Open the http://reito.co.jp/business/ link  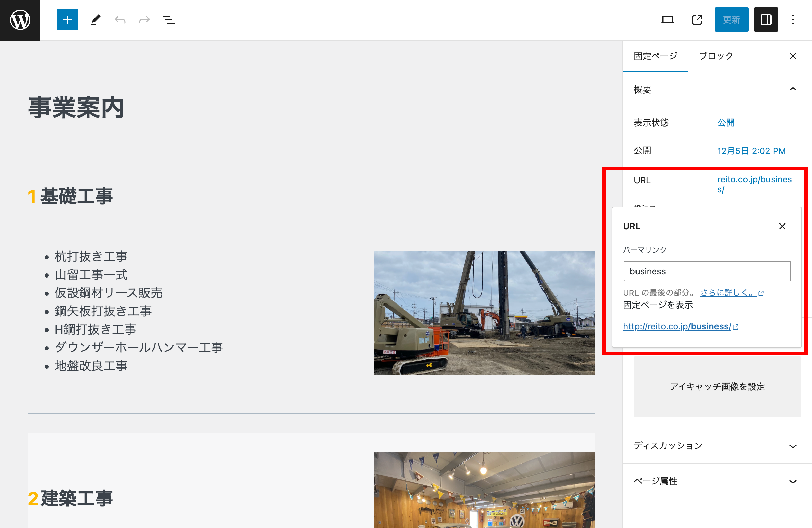pos(677,327)
